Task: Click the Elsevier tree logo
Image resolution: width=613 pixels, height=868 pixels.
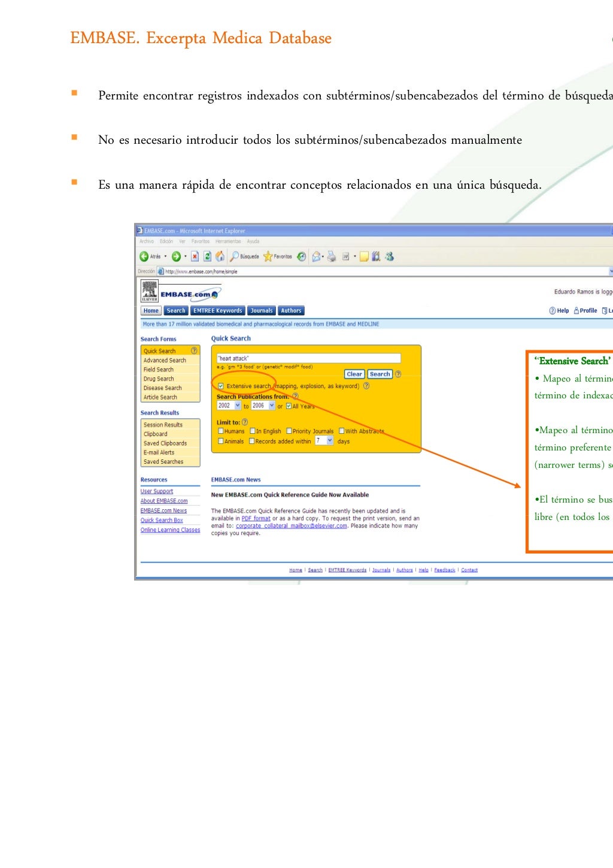Action: pyautogui.click(x=149, y=292)
